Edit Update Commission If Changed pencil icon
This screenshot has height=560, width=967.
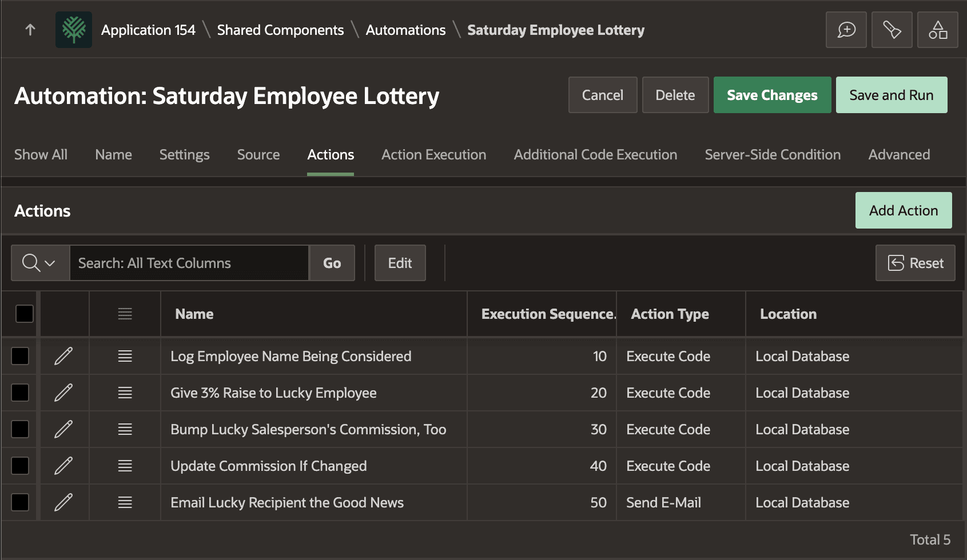(x=63, y=466)
